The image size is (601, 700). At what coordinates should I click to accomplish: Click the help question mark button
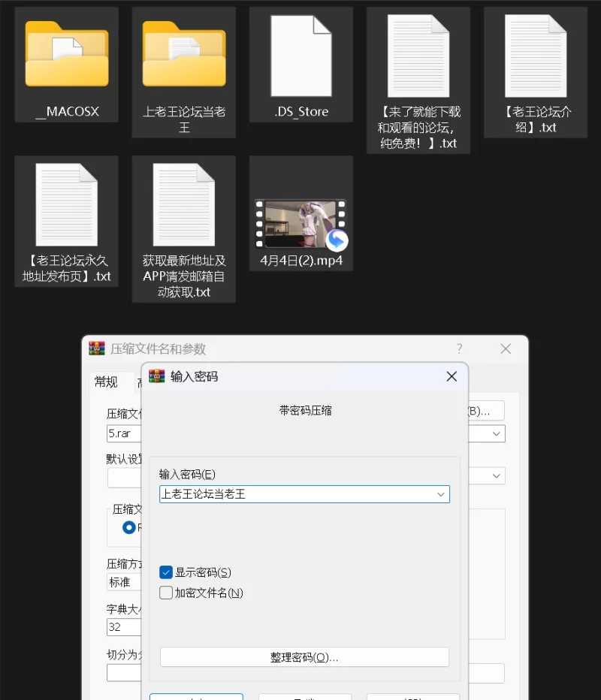459,348
